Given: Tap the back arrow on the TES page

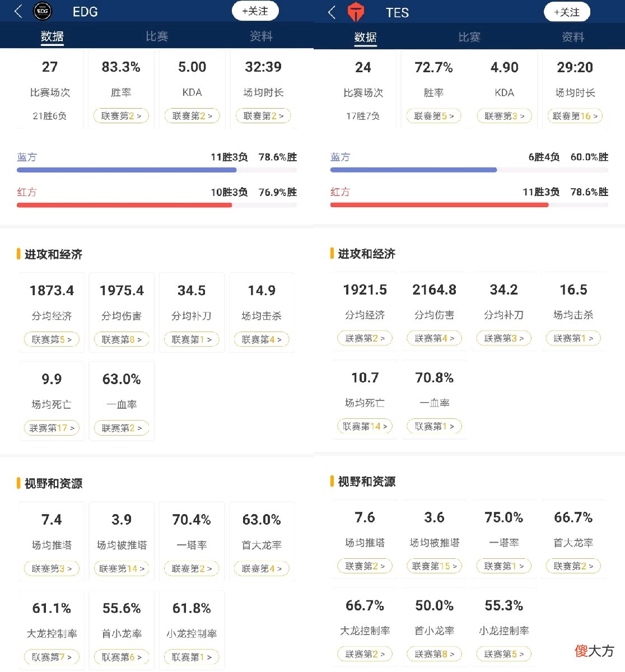Looking at the screenshot, I should click(x=332, y=12).
